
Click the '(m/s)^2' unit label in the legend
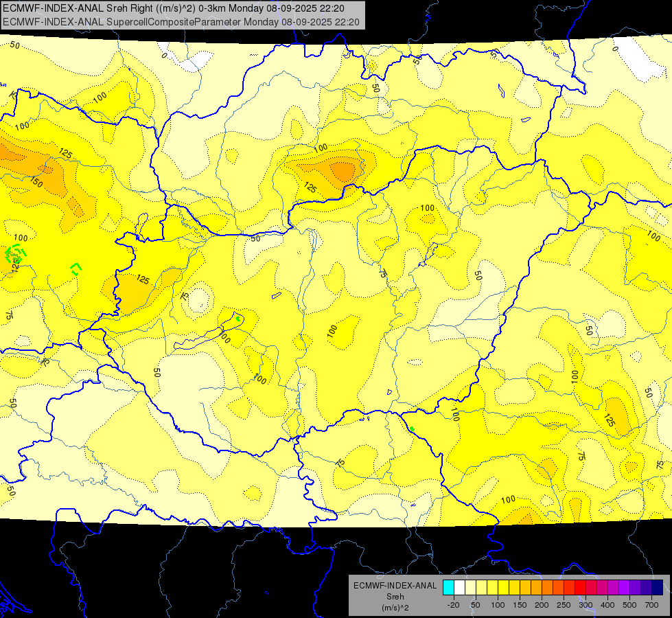(395, 608)
